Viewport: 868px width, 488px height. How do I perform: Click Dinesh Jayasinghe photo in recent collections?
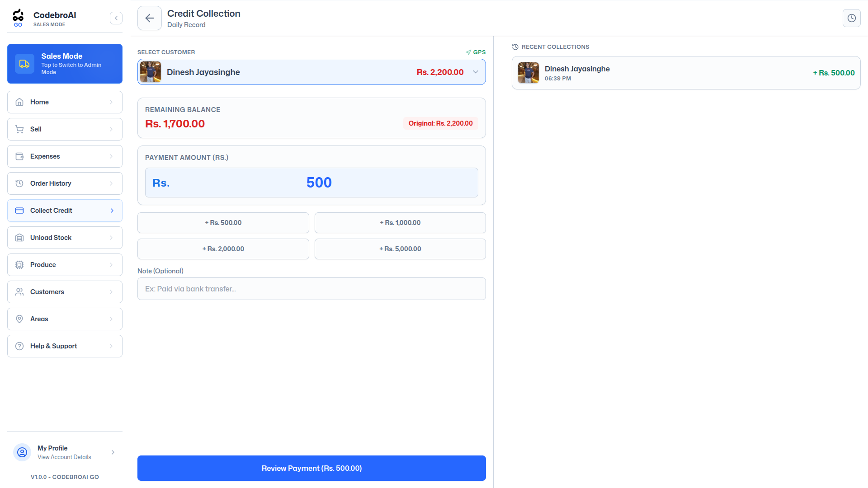tap(528, 73)
